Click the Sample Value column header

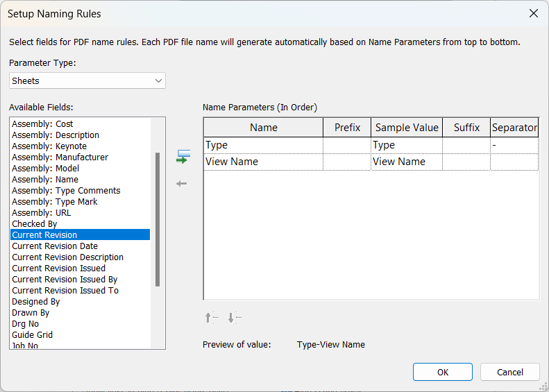pos(407,128)
